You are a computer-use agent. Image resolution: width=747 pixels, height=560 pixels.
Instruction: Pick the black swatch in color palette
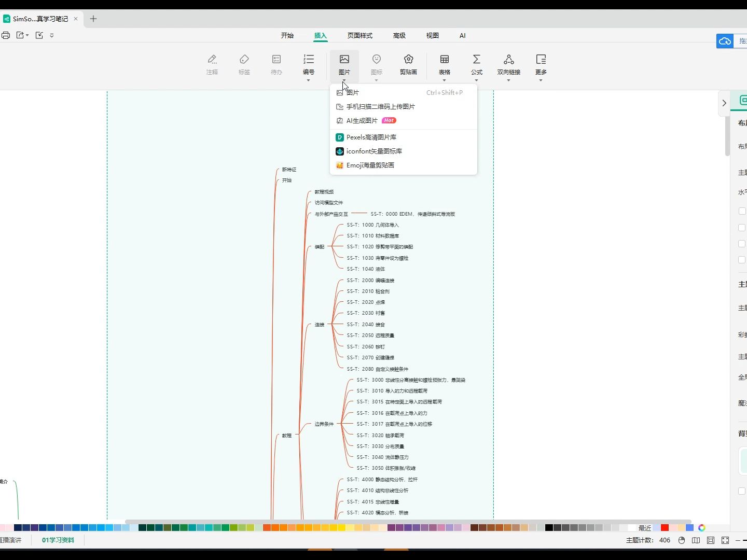tap(549, 528)
